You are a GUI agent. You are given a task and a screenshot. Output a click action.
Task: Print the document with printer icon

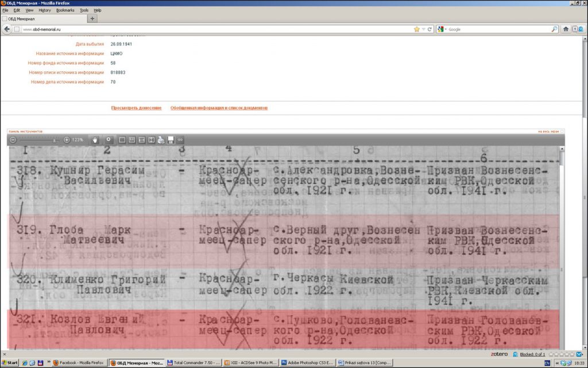pyautogui.click(x=161, y=140)
